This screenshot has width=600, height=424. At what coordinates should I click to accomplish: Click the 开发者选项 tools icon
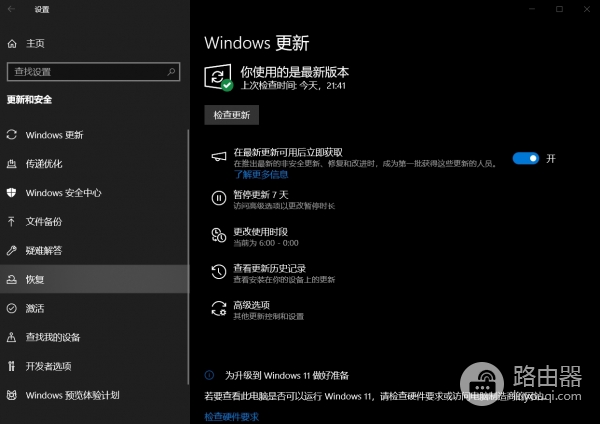pyautogui.click(x=11, y=366)
